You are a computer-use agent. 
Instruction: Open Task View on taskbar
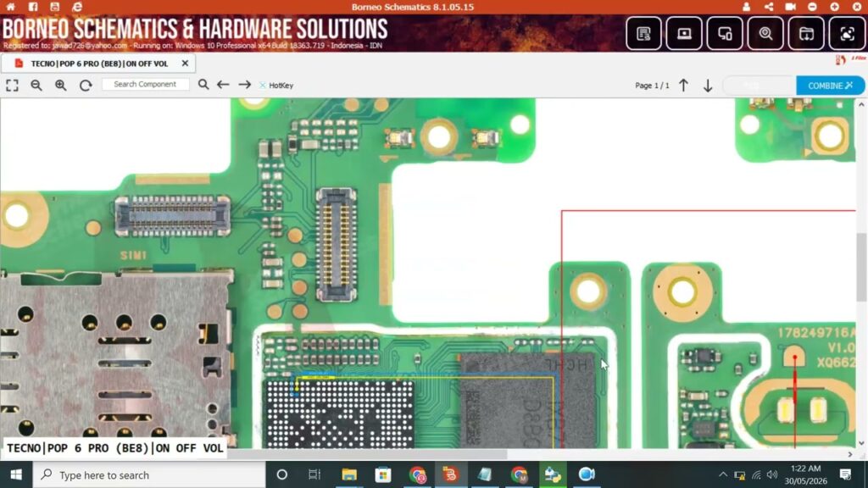pyautogui.click(x=314, y=474)
